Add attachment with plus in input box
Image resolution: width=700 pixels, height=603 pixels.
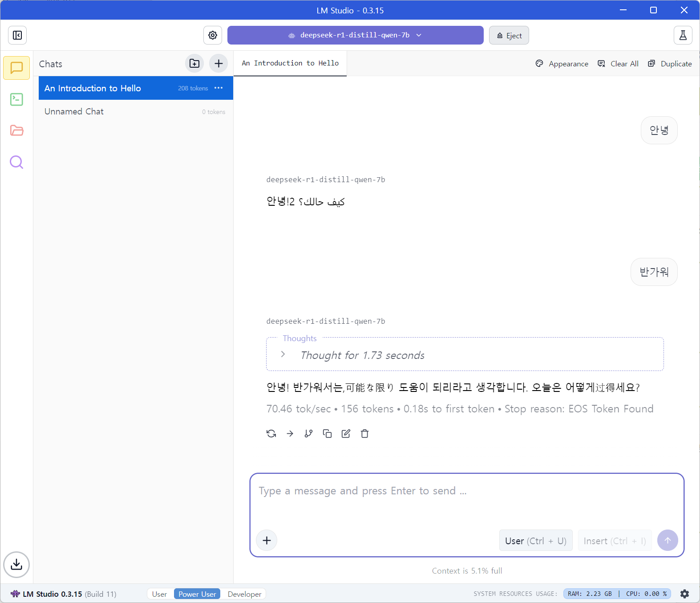[x=267, y=540]
